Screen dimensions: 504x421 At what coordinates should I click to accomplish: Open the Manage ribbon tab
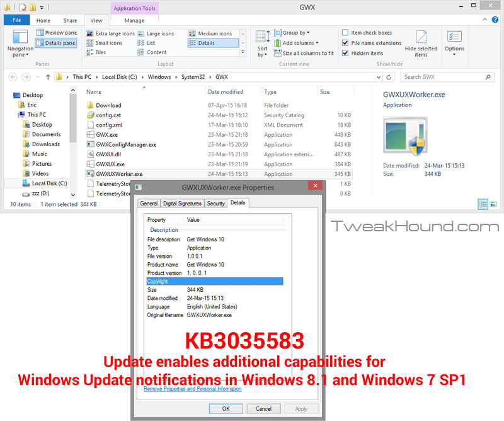[134, 20]
